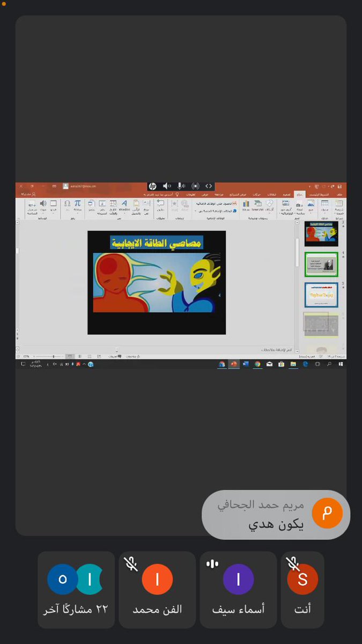Open chat message from مريم حمد الجحافي
This screenshot has width=362, height=644.
276,514
